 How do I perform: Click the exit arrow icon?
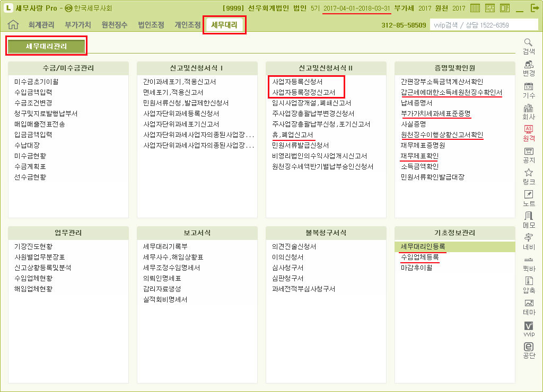click(535, 8)
